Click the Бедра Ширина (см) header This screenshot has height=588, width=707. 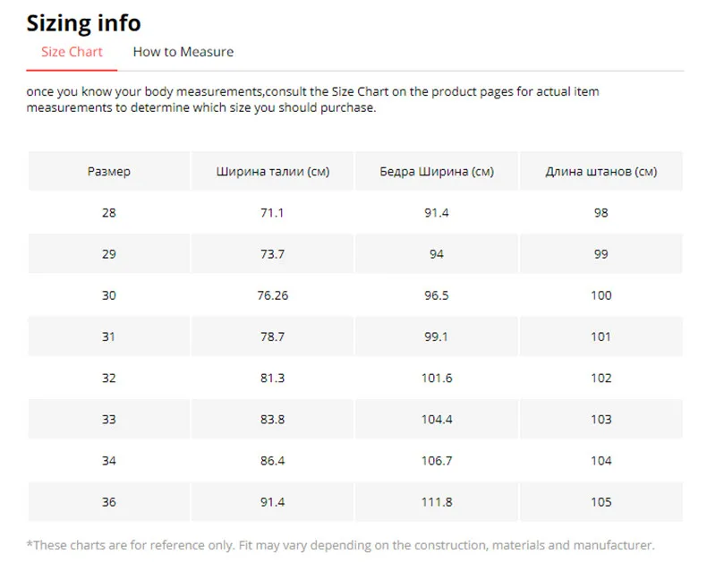tap(436, 171)
